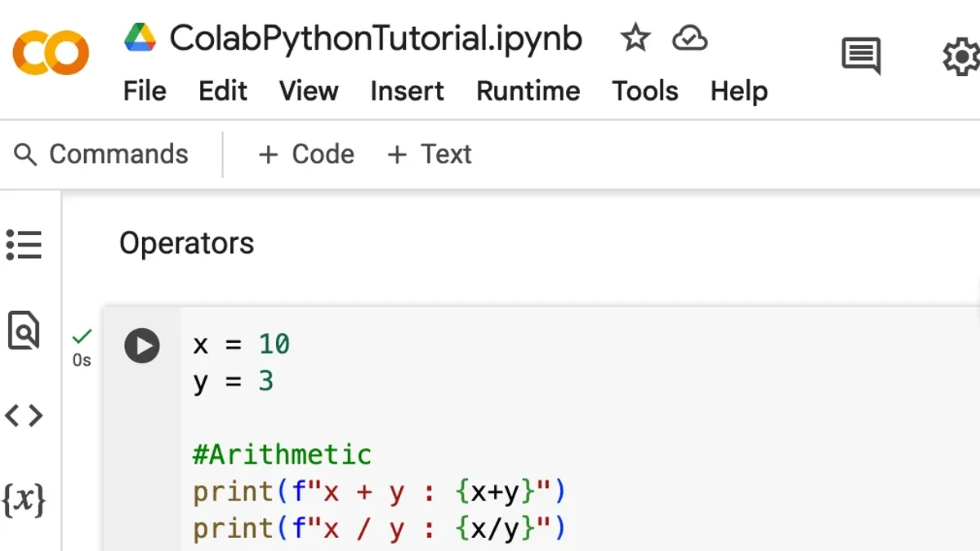Click the Colab CO logo
This screenshot has height=551, width=980.
tap(51, 52)
